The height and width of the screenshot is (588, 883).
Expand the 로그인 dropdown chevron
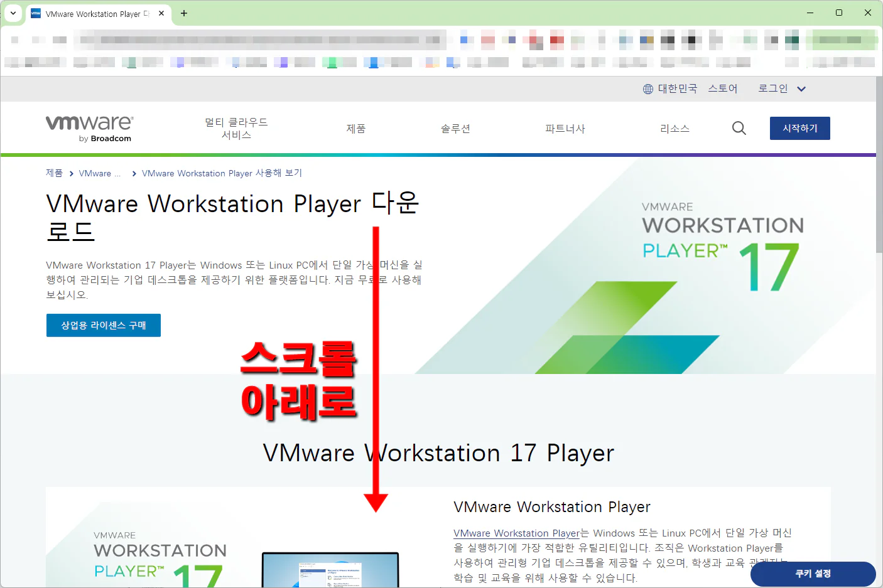coord(801,88)
